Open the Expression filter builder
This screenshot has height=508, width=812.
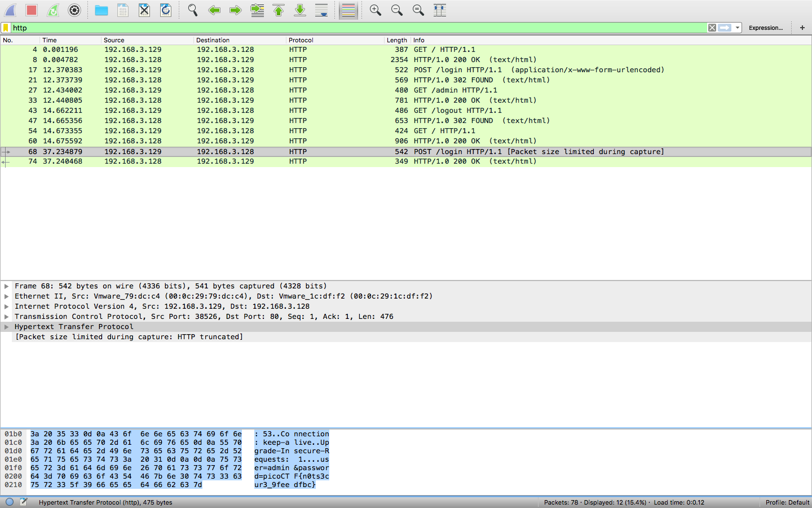coord(766,27)
